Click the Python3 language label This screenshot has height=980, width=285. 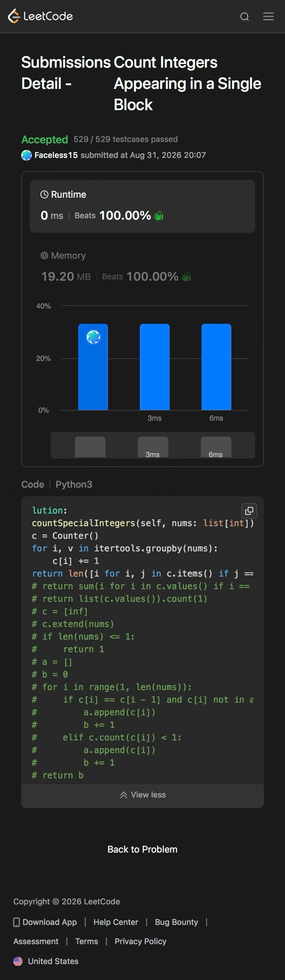click(74, 484)
